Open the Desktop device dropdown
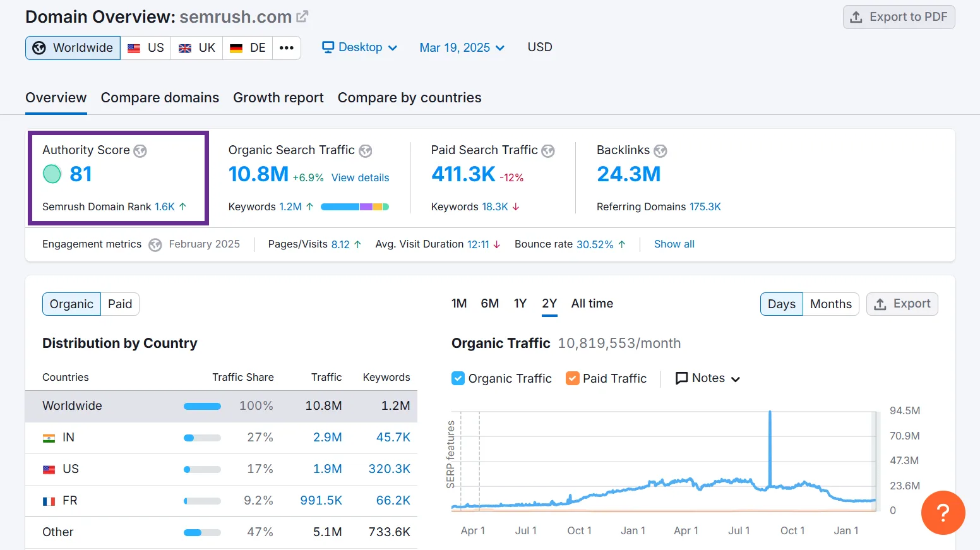980x550 pixels. coord(360,47)
